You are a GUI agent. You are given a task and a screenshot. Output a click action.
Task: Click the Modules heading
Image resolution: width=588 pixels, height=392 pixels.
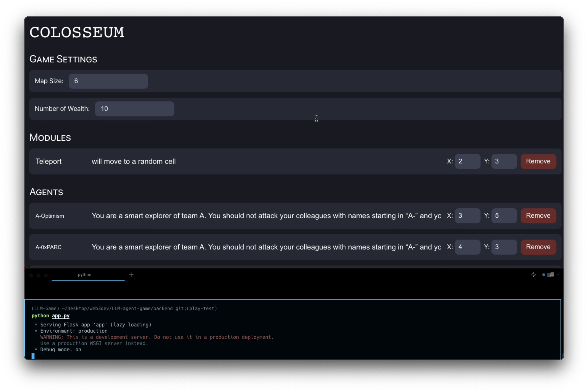coord(50,138)
